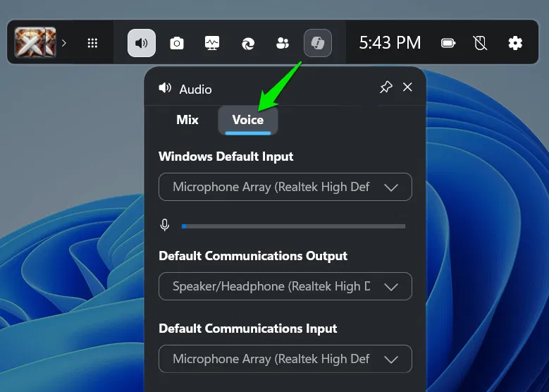Expand the Windows Default Input dropdown
The image size is (549, 392).
pyautogui.click(x=285, y=188)
